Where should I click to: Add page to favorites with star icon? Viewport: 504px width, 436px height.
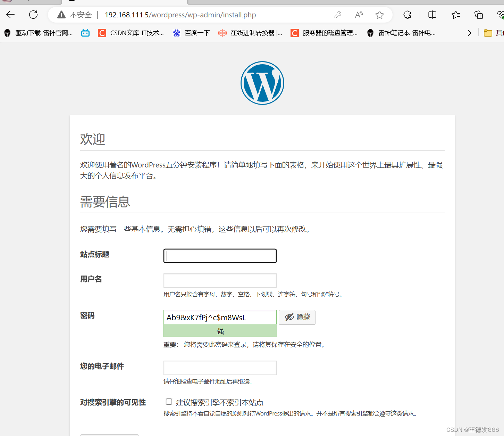[379, 15]
